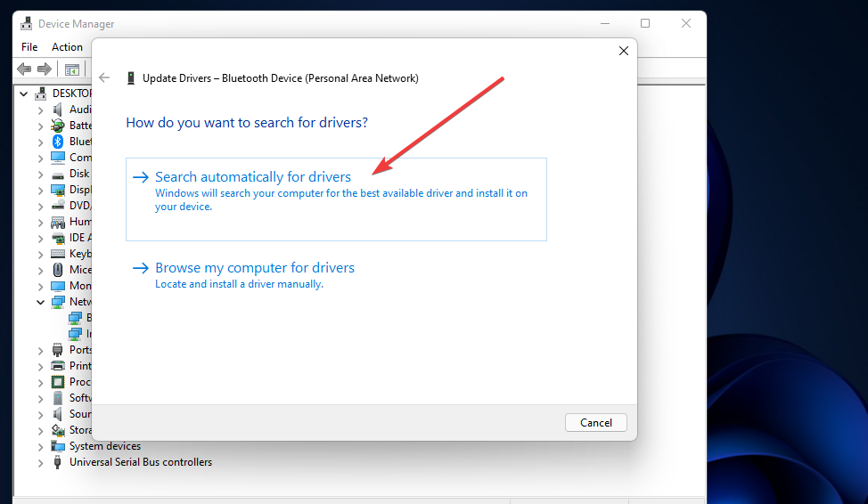
Task: Expand the Keyboards category
Action: [40, 255]
